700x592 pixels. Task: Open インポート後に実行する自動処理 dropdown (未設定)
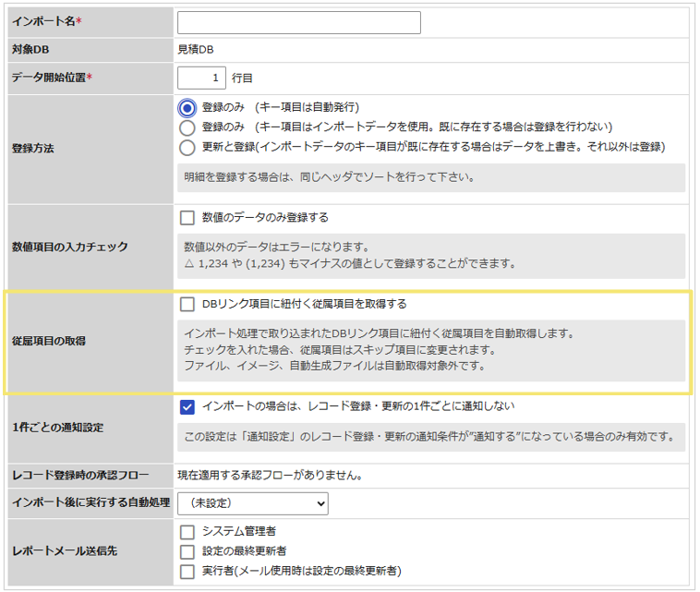click(x=253, y=503)
